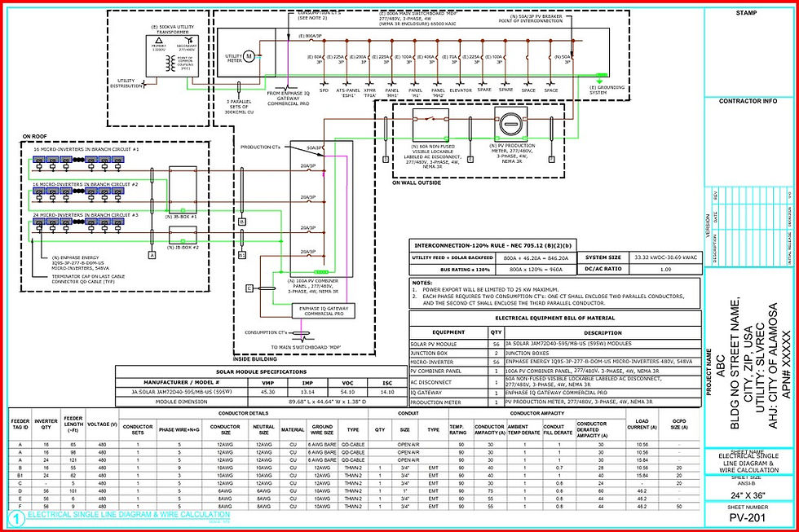Image resolution: width=799 pixels, height=532 pixels.
Task: Select the "INTERCONNECTION-120% RULE" table header
Action: (493, 245)
